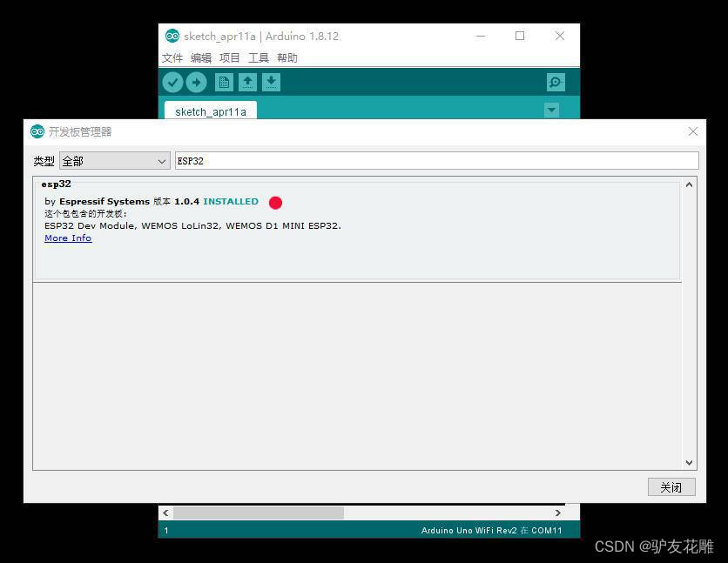This screenshot has height=563, width=728.
Task: Click the right arrow of Arduino horizontal scrollbar
Action: pos(558,513)
